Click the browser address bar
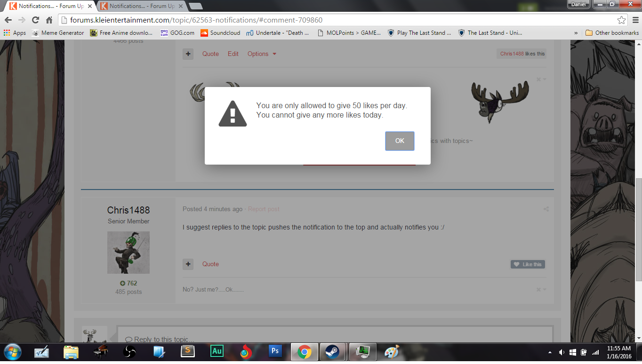 [329, 20]
